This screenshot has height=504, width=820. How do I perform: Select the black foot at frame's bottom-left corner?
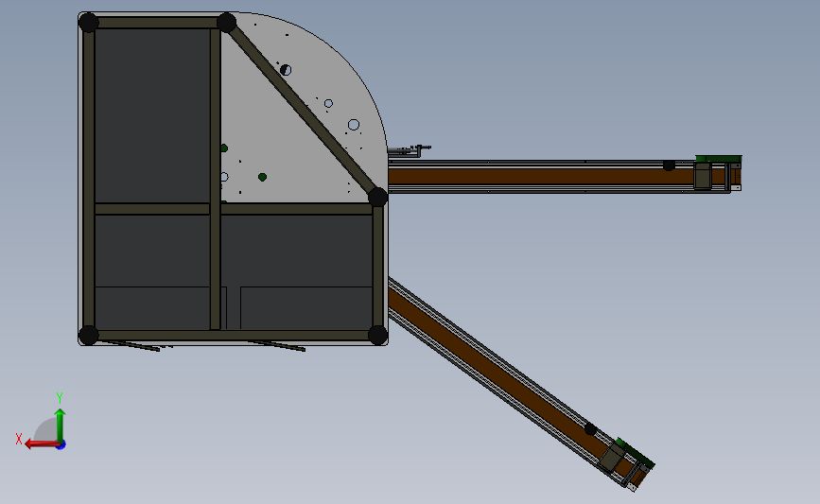[88, 335]
